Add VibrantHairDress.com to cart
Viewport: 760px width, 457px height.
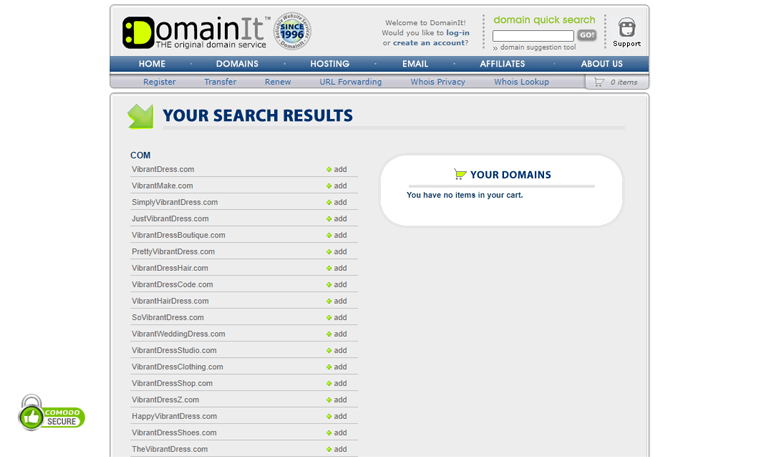tap(336, 301)
